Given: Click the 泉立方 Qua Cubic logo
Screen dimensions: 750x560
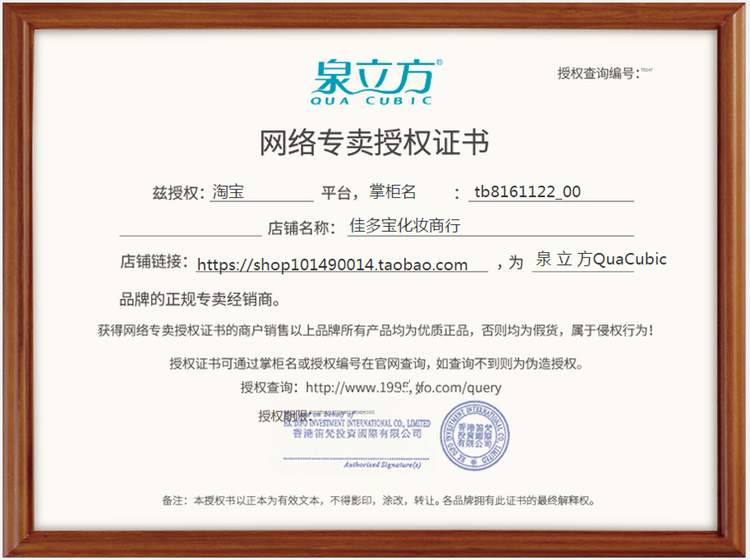Looking at the screenshot, I should [x=376, y=82].
